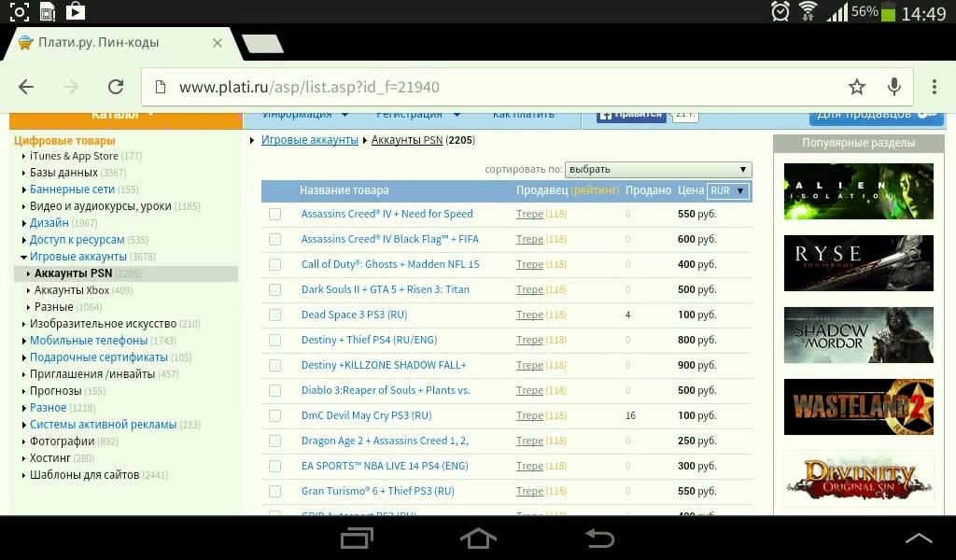Open the Gran Turismo 6 + Thief PS3 listing
Viewport: 956px width, 560px height.
point(377,491)
